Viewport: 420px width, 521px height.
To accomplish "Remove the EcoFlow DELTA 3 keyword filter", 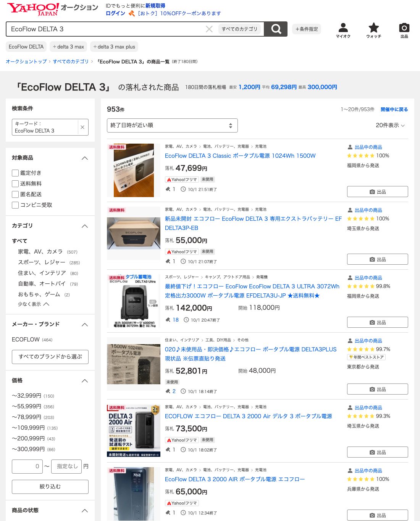I will pyautogui.click(x=82, y=127).
